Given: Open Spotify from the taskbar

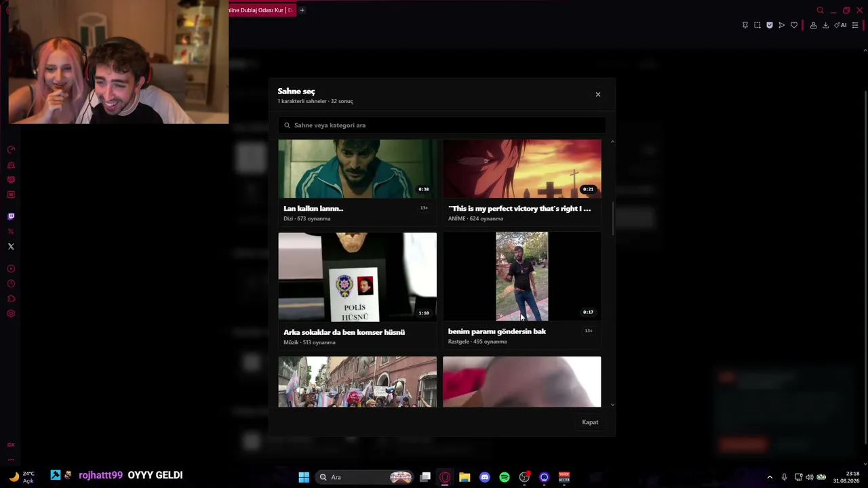Looking at the screenshot, I should [x=505, y=477].
